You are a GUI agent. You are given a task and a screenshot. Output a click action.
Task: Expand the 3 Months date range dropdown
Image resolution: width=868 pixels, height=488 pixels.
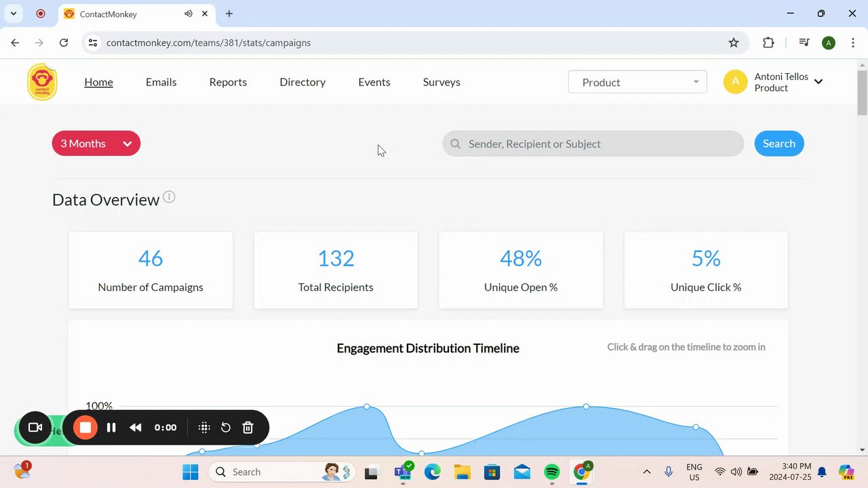pos(96,144)
